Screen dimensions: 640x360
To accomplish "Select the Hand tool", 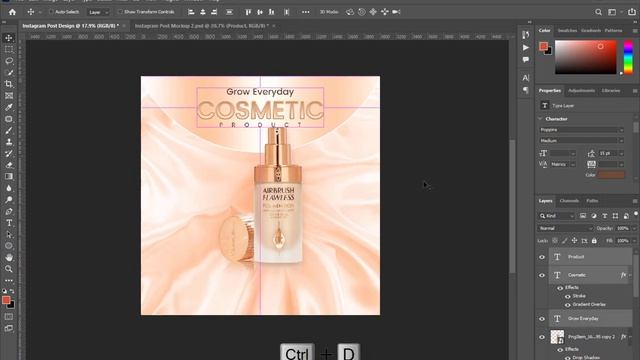I will click(9, 258).
